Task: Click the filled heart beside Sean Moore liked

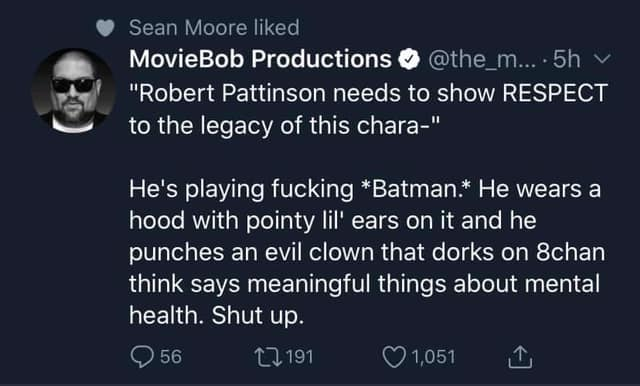Action: tap(105, 28)
